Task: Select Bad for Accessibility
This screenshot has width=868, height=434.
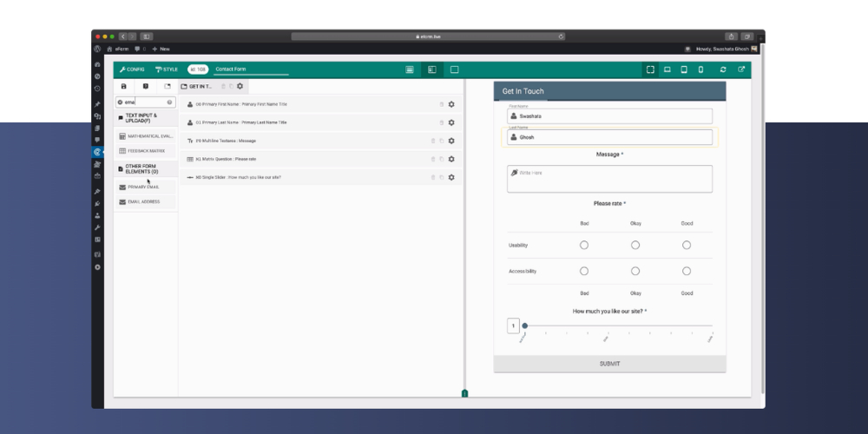Action: tap(584, 271)
